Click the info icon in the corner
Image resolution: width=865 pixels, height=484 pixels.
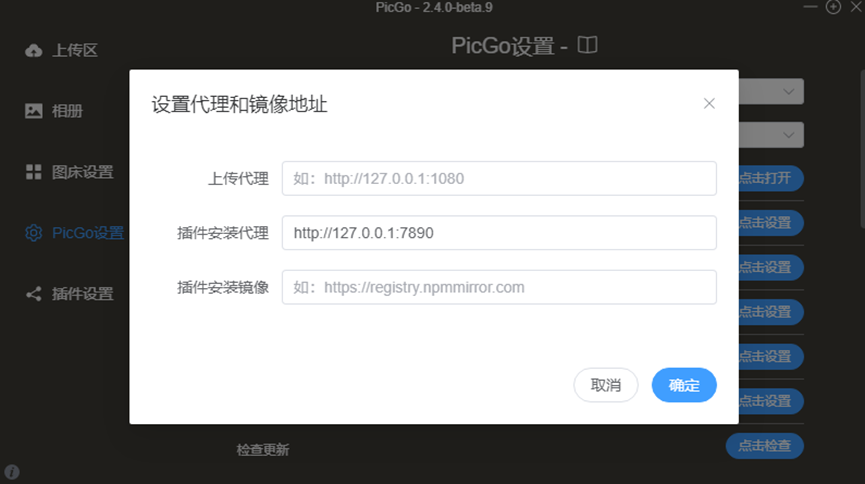(x=12, y=472)
